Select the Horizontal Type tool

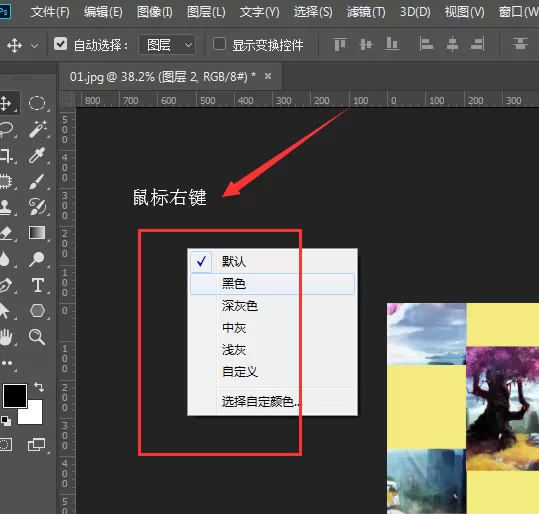(38, 285)
